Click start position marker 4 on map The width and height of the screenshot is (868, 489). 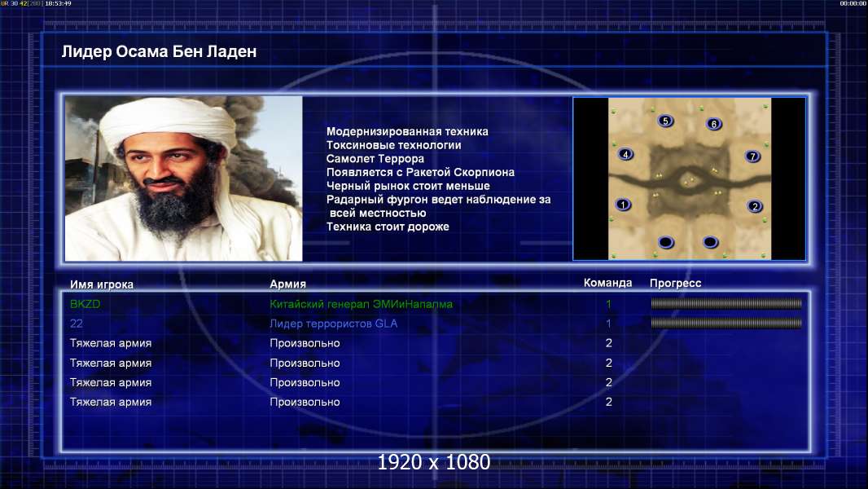coord(625,155)
